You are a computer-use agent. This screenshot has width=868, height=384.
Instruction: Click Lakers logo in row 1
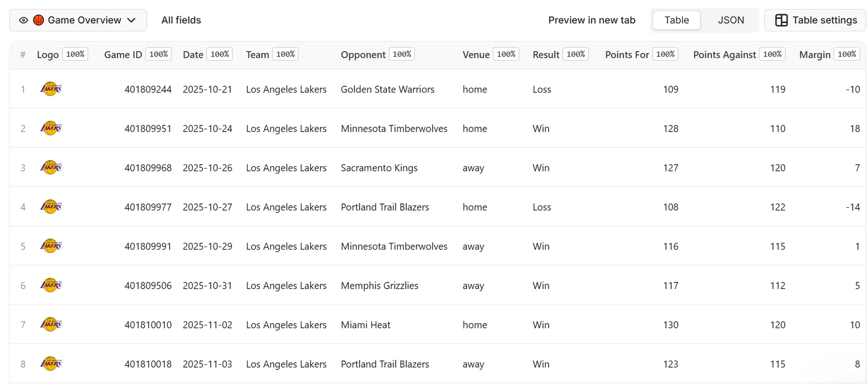click(x=51, y=89)
